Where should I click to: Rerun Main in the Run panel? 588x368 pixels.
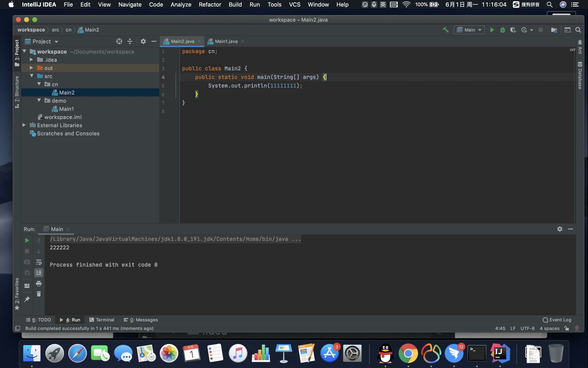pos(27,241)
